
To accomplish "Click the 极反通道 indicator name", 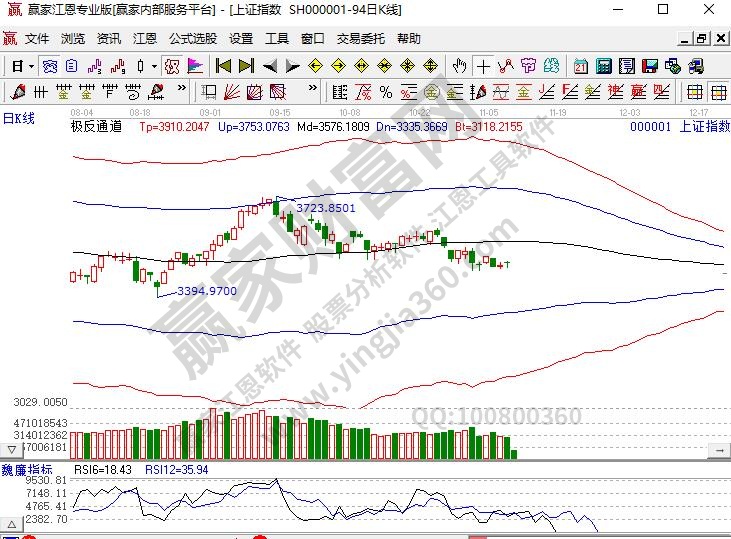I will [96, 127].
